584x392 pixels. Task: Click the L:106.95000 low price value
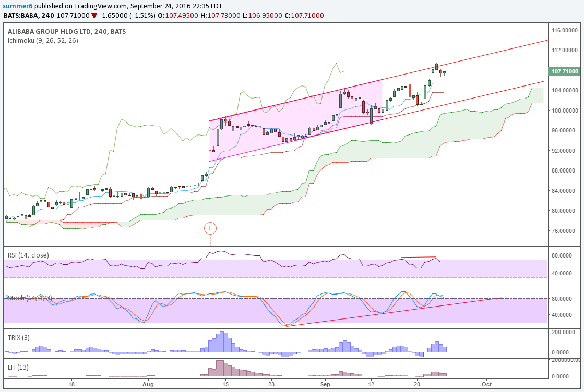263,16
